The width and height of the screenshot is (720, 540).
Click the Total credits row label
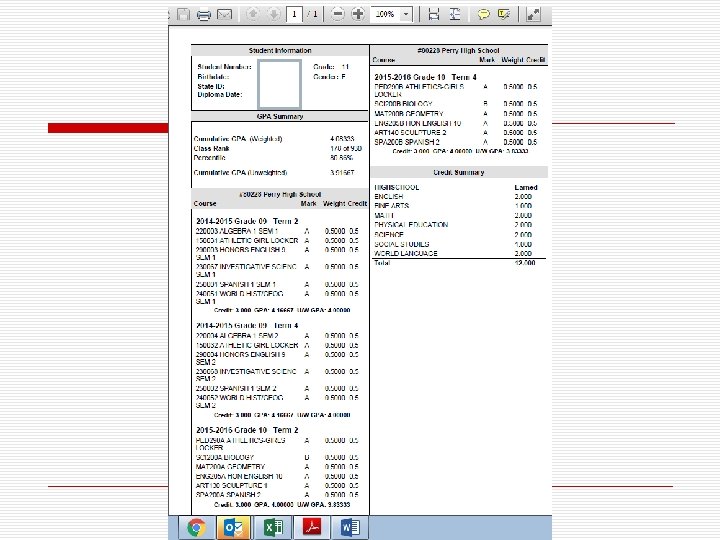click(382, 263)
